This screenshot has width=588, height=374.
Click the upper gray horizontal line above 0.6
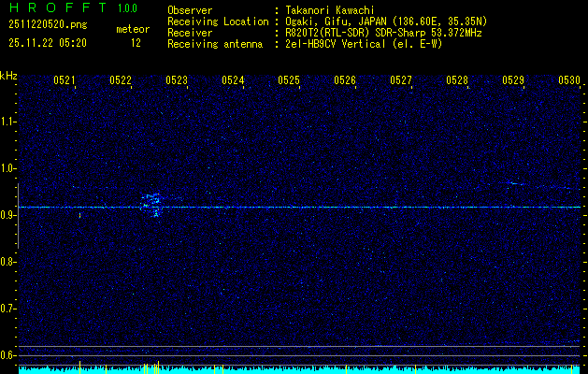[299, 346]
